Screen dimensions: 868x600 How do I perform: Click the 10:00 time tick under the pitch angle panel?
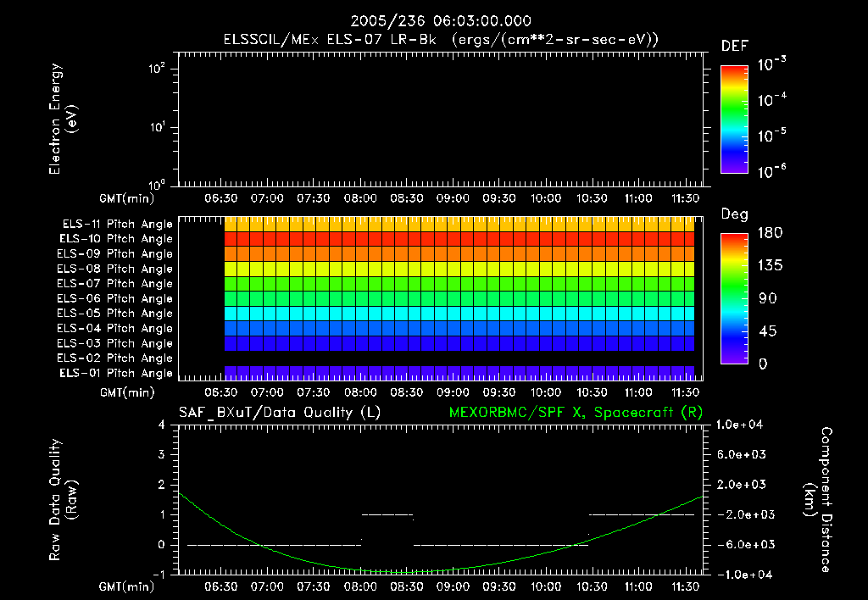coord(546,392)
